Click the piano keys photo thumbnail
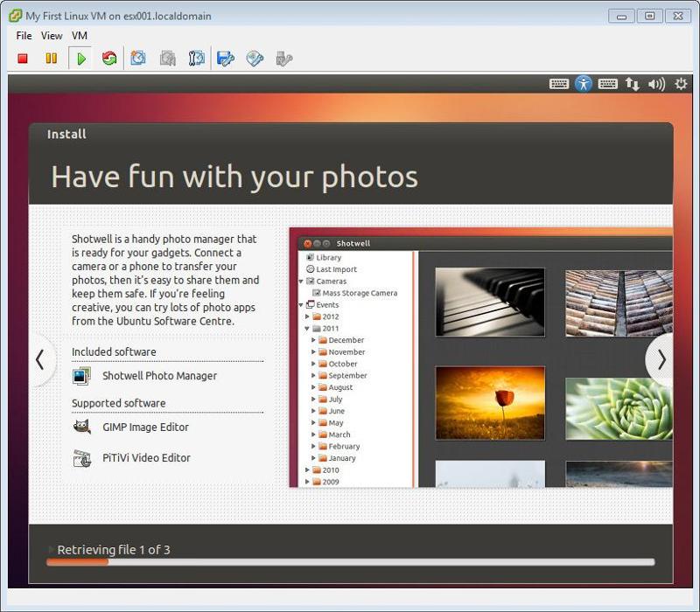 click(490, 302)
